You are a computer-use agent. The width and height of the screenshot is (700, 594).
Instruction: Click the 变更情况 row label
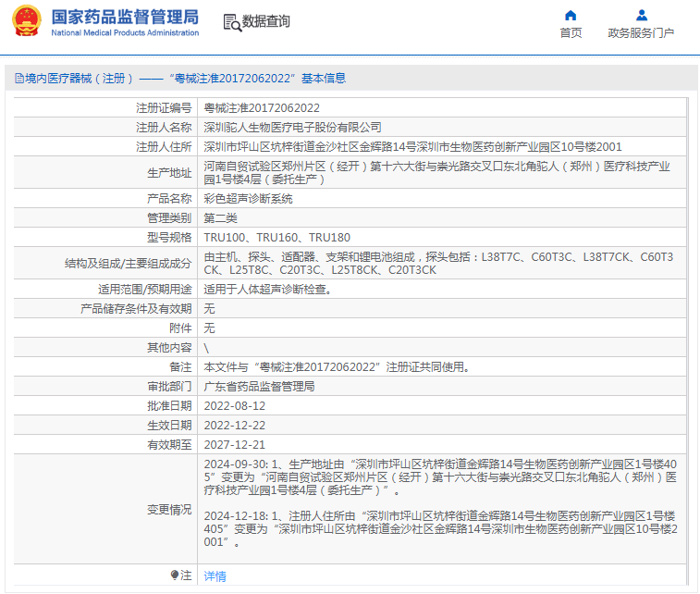[x=169, y=510]
